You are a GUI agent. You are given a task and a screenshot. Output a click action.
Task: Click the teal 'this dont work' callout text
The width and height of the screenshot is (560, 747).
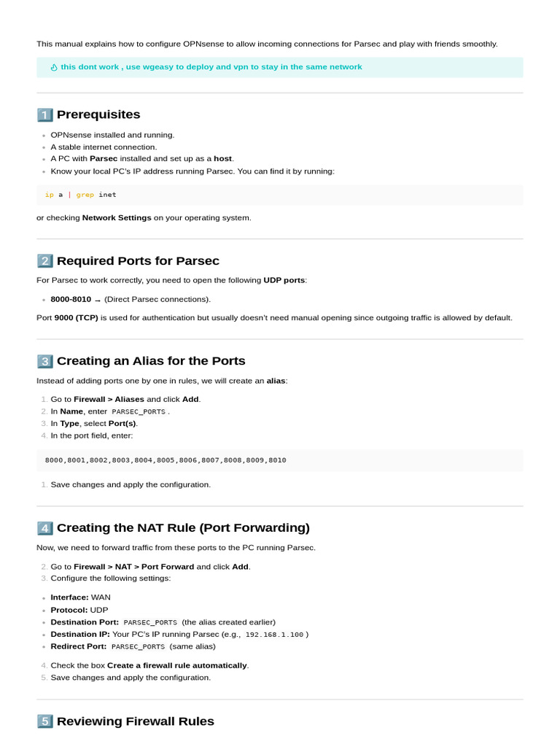(211, 67)
